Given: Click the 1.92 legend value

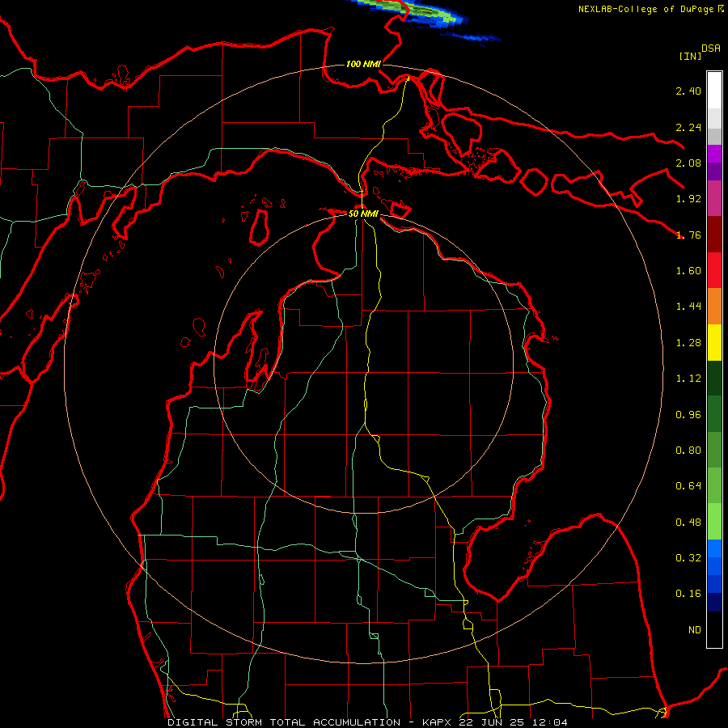Looking at the screenshot, I should (x=688, y=199).
